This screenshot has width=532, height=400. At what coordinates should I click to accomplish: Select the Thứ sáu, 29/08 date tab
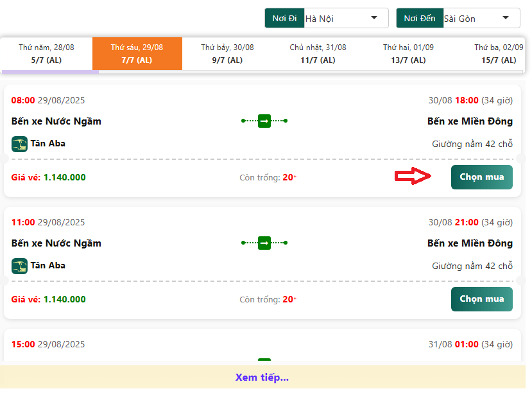(137, 53)
